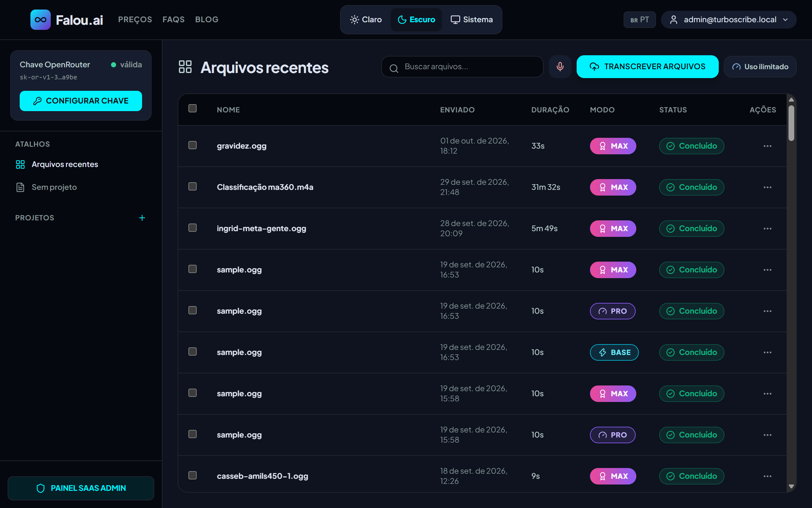Click the 5m 49s duration value
812x508 pixels.
pyautogui.click(x=544, y=229)
